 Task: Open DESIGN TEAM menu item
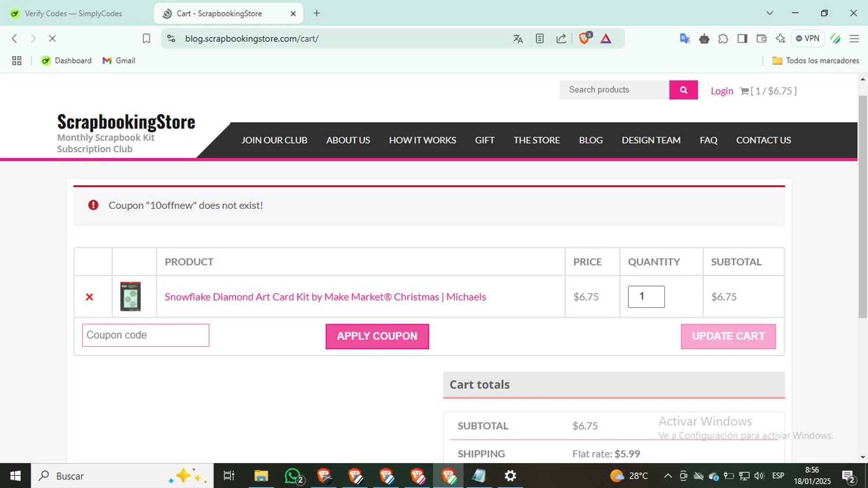pos(651,140)
